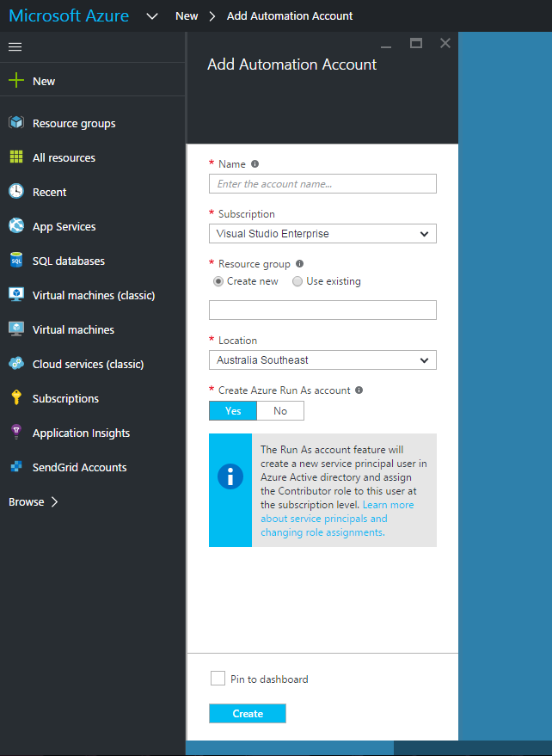Open Virtual machines (classic) menu item
The image size is (552, 756).
point(93,295)
